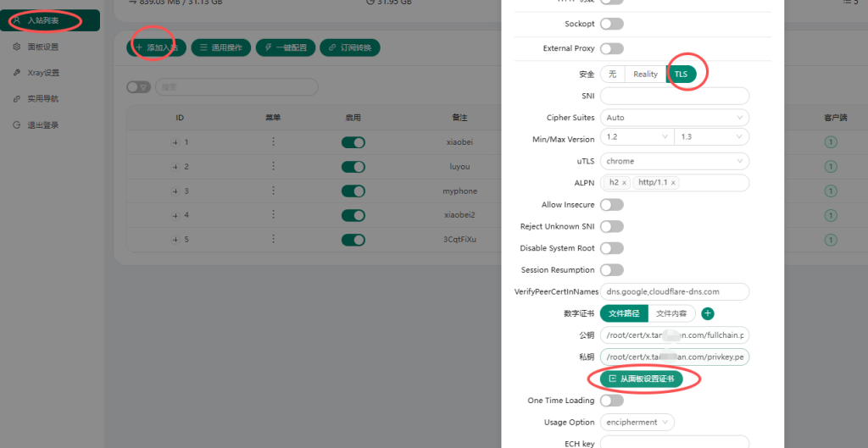Open the Cipher Suites dropdown
Screen dimensions: 868x448
click(674, 118)
